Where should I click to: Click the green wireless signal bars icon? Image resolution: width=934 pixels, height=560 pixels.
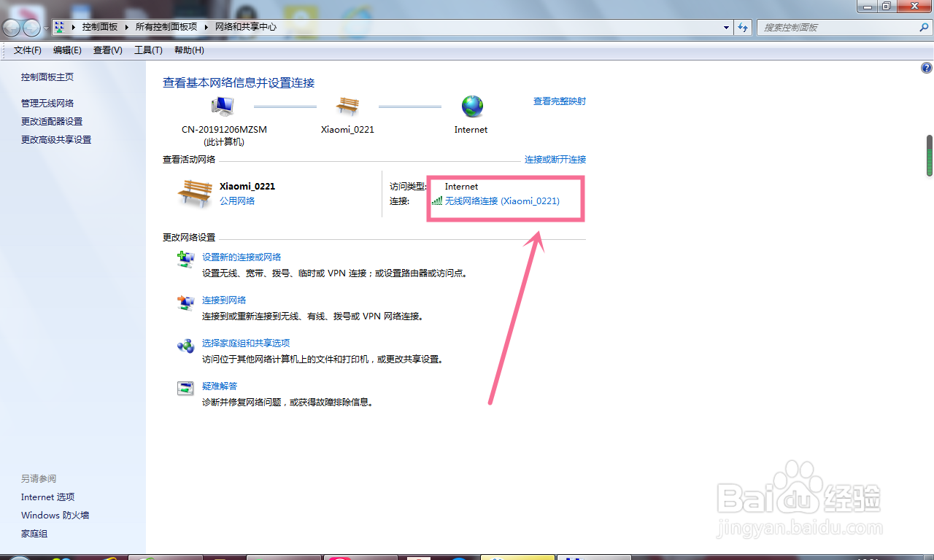437,201
